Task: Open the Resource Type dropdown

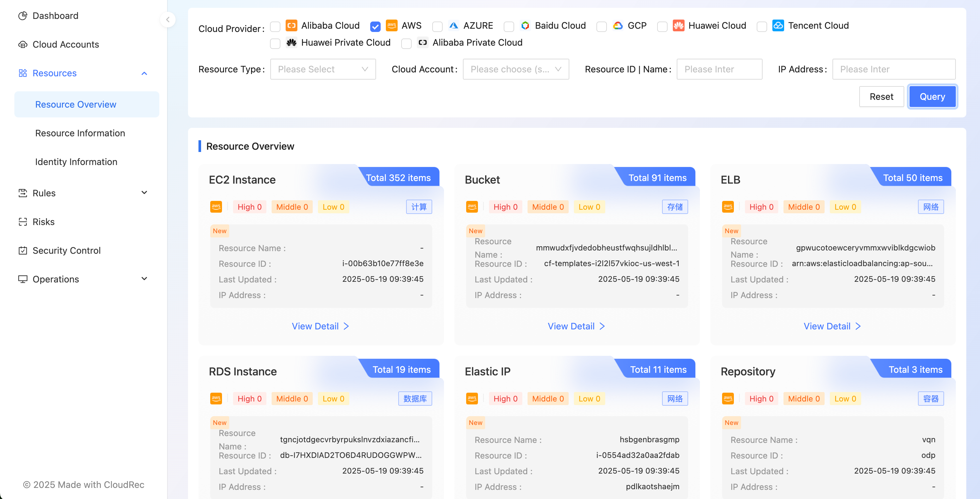Action: 323,69
